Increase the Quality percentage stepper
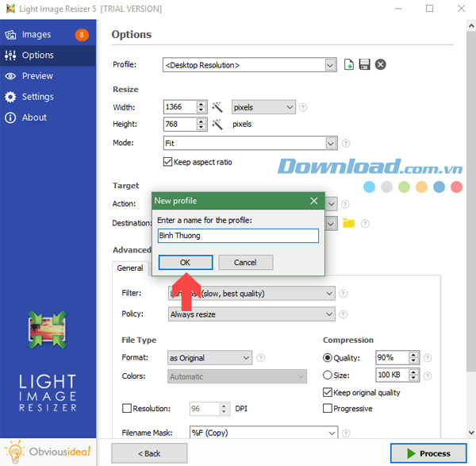This screenshot has height=466, width=476. click(413, 355)
